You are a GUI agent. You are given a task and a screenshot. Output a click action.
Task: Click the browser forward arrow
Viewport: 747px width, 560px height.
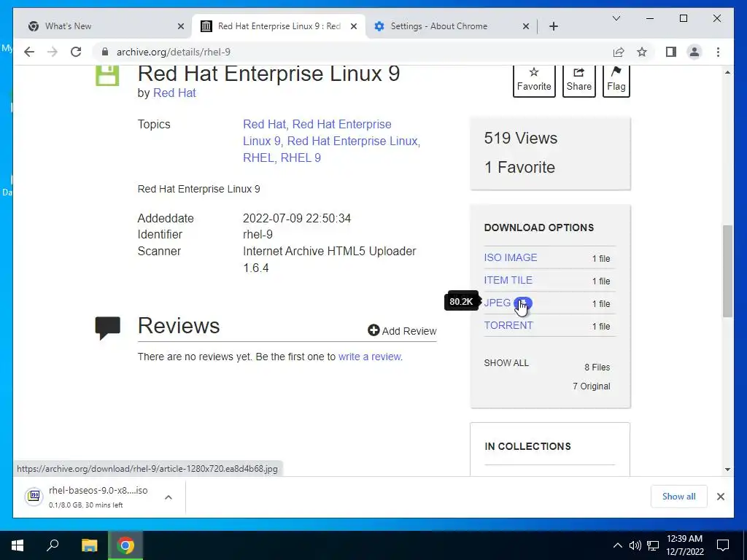click(x=53, y=52)
